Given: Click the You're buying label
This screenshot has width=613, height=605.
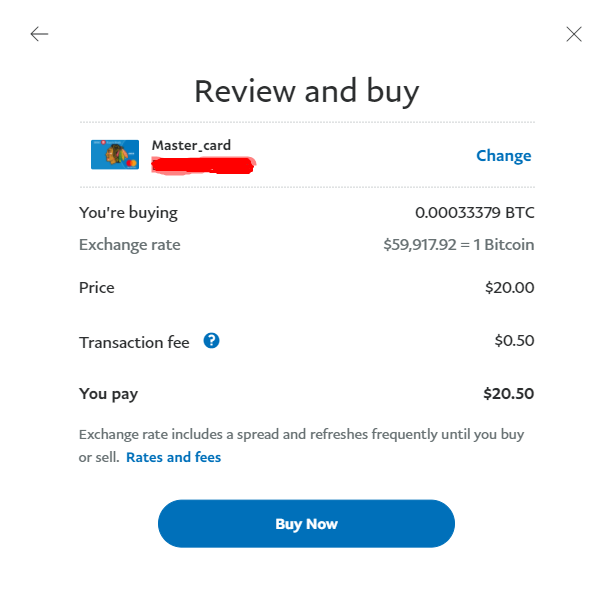Looking at the screenshot, I should click(x=128, y=213).
